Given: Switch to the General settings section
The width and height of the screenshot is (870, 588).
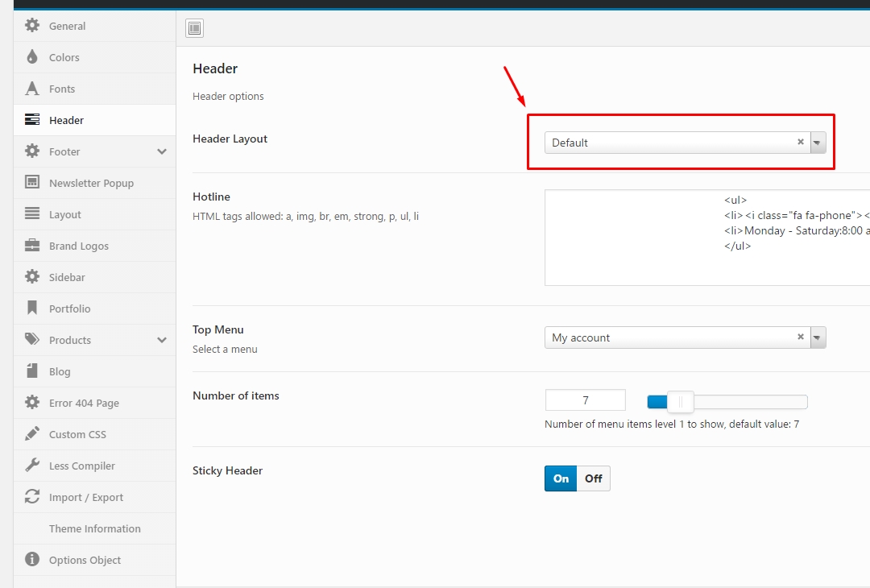Looking at the screenshot, I should tap(31, 26).
